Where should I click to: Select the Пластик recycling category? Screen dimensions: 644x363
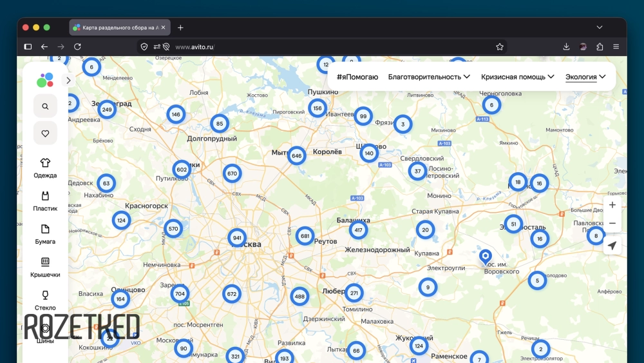[x=45, y=201]
